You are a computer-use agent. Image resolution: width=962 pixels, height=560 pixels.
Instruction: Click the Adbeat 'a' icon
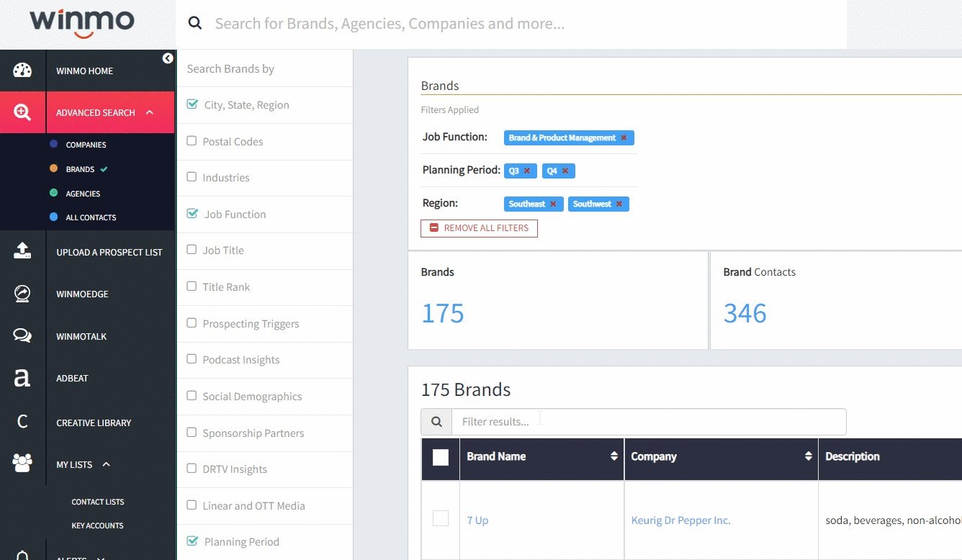tap(22, 378)
